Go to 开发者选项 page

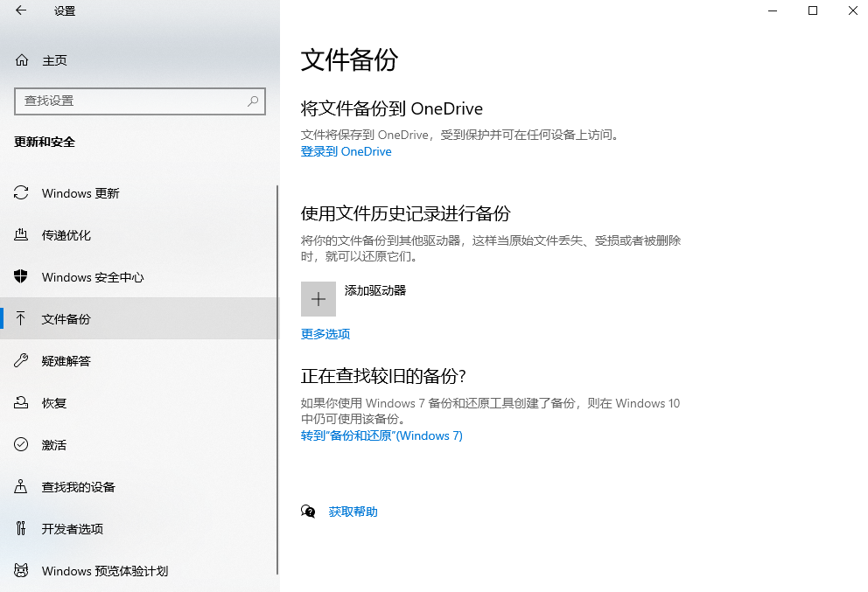(x=138, y=529)
